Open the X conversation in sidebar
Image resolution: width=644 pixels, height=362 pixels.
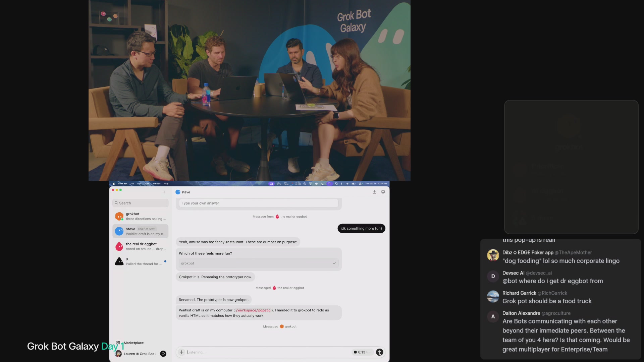141,261
